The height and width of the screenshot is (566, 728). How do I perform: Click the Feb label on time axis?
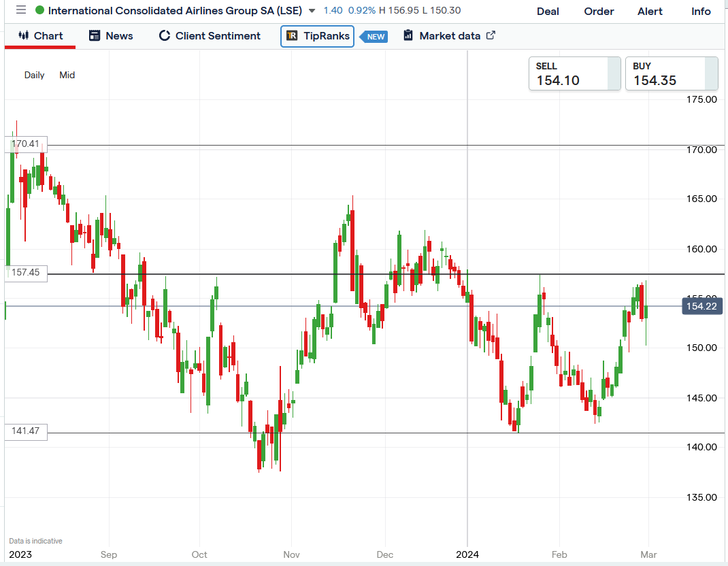point(559,554)
